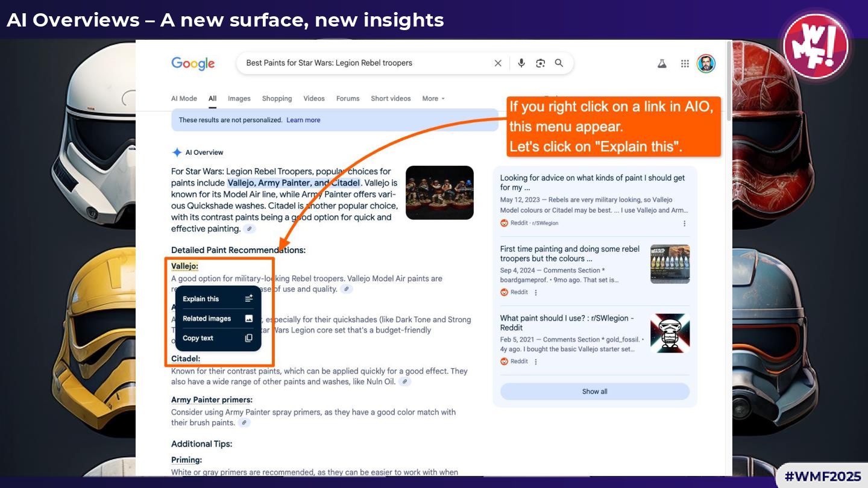This screenshot has width=868, height=488.
Task: Select the All results tab
Action: [213, 99]
